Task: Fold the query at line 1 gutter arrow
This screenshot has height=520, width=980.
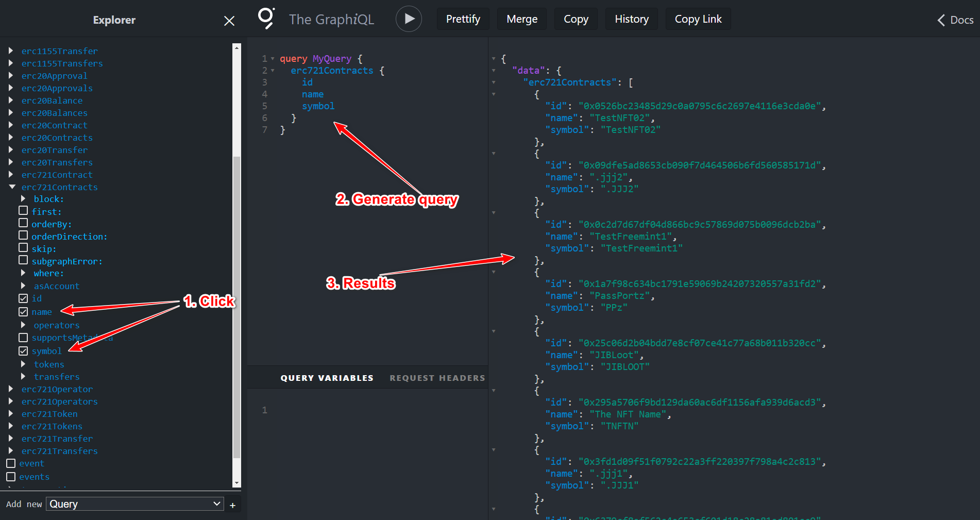Action: pyautogui.click(x=273, y=59)
